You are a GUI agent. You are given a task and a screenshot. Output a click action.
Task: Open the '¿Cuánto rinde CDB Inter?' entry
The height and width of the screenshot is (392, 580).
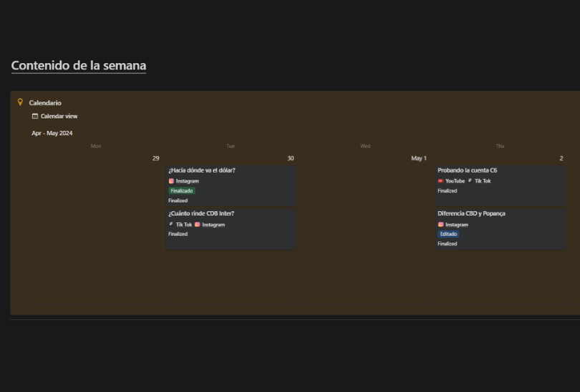click(201, 213)
